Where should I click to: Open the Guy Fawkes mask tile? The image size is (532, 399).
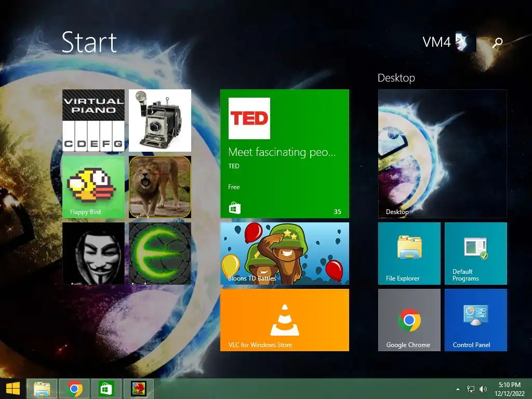tap(94, 254)
